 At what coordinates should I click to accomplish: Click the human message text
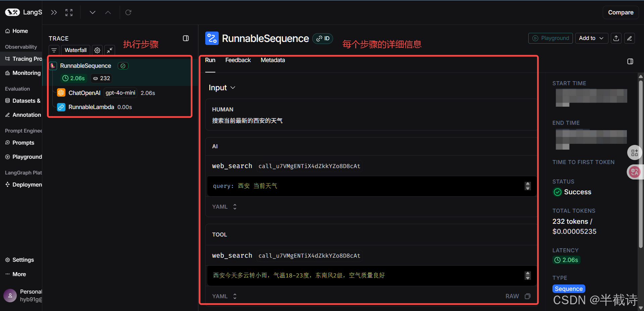click(247, 120)
